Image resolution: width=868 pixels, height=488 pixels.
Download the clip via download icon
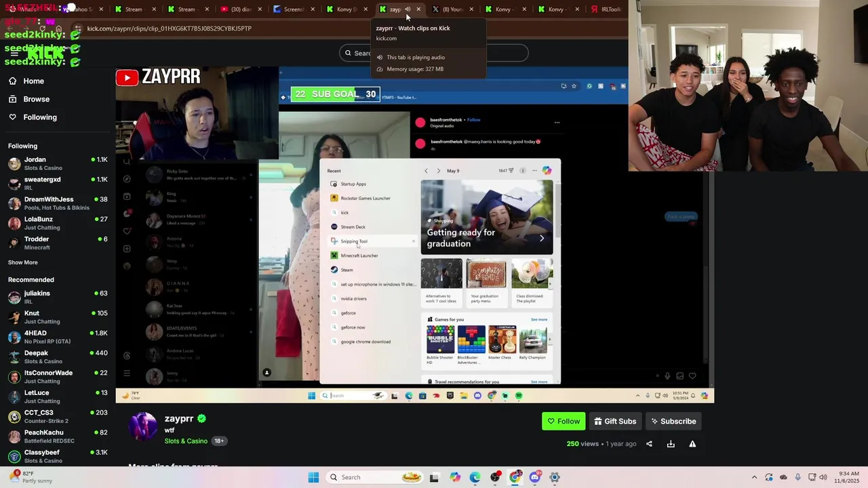pyautogui.click(x=671, y=444)
